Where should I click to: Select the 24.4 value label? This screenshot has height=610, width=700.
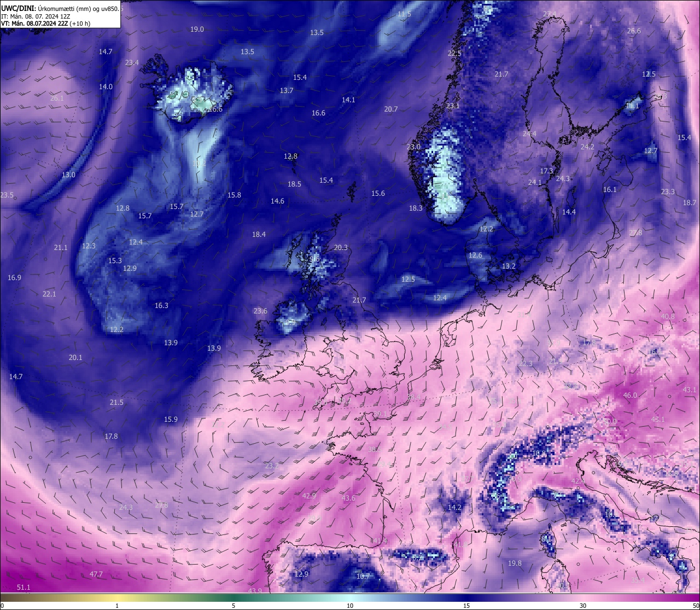point(529,133)
